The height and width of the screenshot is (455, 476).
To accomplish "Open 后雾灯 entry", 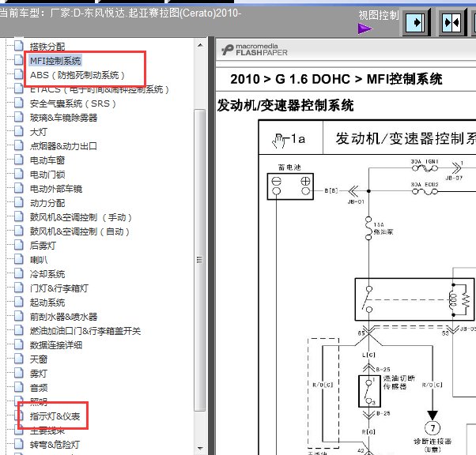I will point(43,246).
